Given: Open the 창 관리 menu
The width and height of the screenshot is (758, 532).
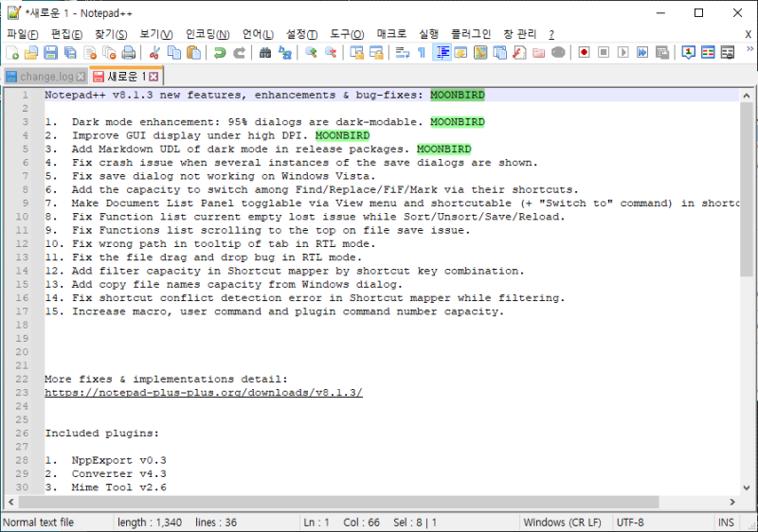Looking at the screenshot, I should [x=520, y=34].
